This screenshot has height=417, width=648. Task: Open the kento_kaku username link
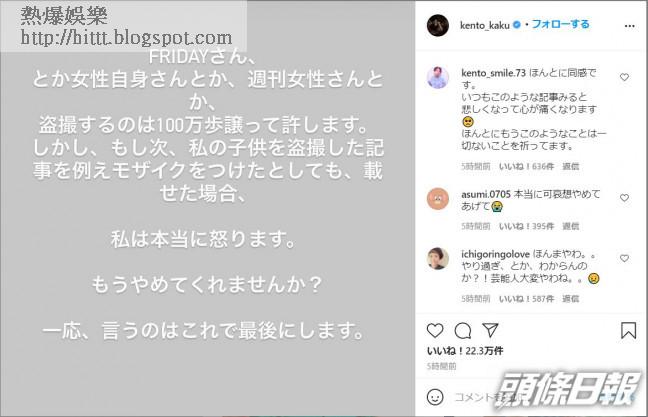tap(484, 25)
